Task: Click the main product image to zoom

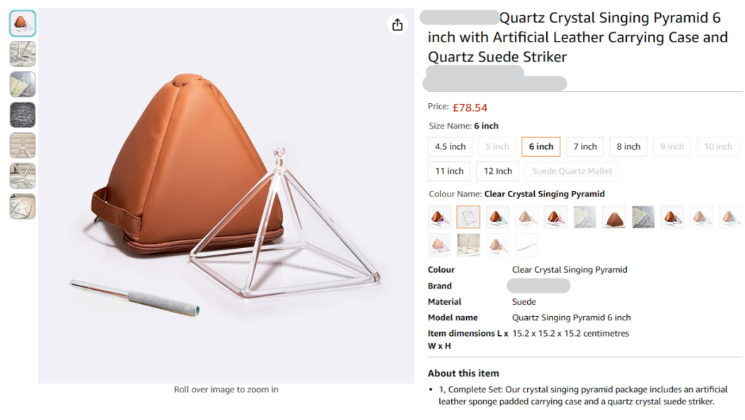Action: tap(226, 200)
